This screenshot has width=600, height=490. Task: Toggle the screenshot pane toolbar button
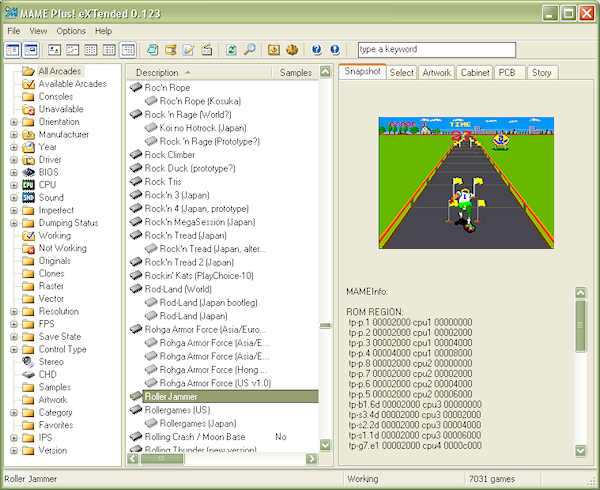(x=31, y=50)
